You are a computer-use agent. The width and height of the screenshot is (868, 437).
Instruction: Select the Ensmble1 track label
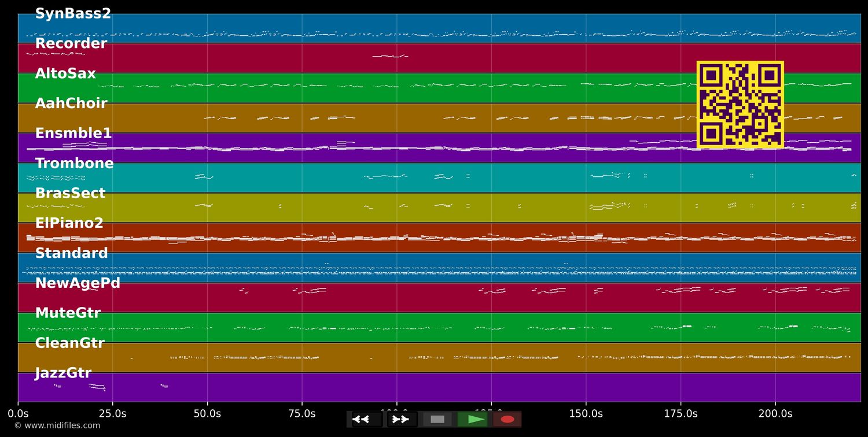(73, 134)
